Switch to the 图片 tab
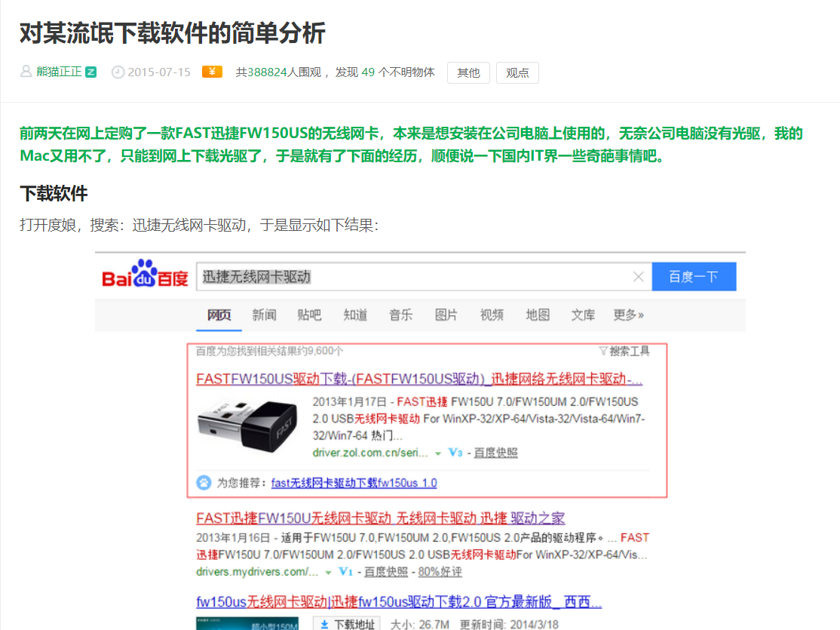Viewport: 840px width, 630px height. tap(446, 315)
